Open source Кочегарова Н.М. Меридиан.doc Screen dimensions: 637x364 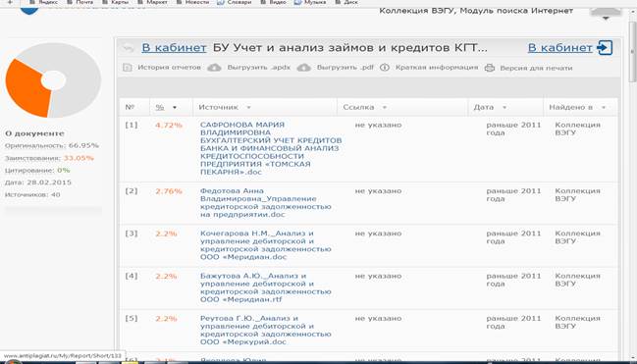266,245
